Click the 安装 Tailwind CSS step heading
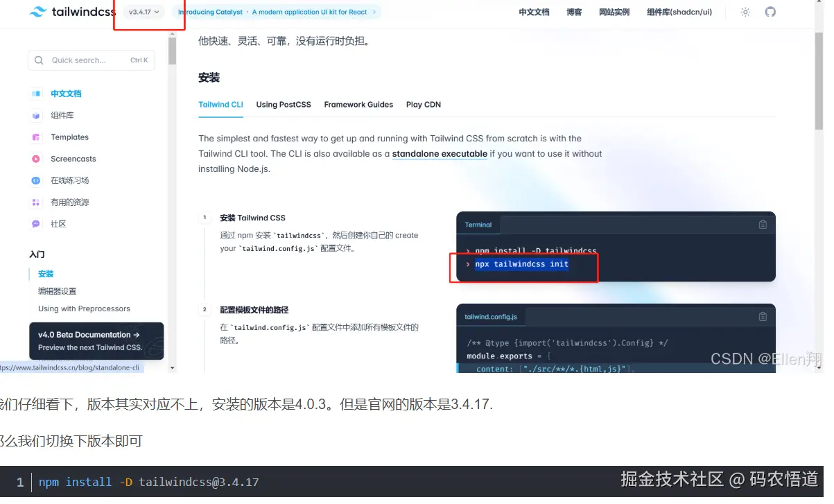Image resolution: width=834 pixels, height=504 pixels. click(x=252, y=218)
